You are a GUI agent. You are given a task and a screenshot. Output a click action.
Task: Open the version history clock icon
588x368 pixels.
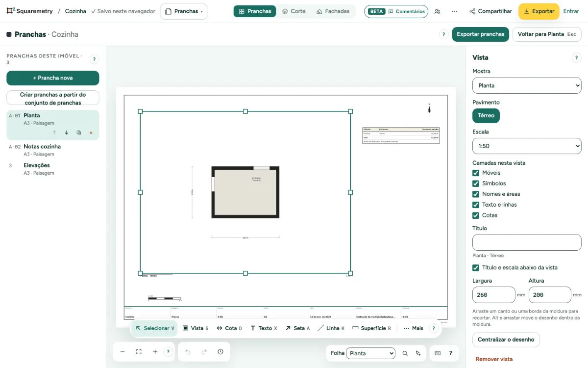(220, 352)
